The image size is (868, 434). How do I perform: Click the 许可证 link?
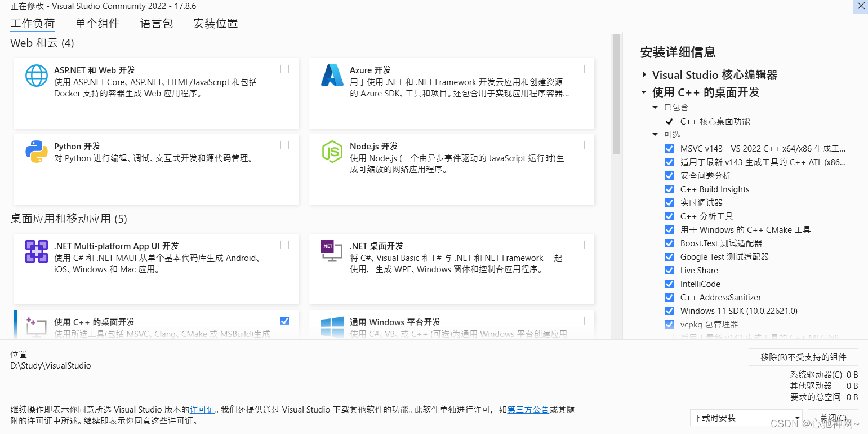pyautogui.click(x=202, y=410)
